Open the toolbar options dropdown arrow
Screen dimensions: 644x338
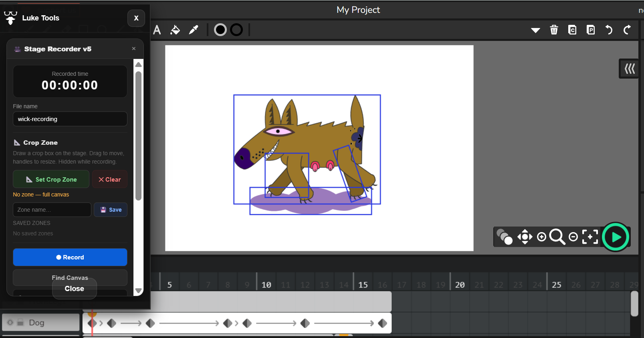[535, 30]
